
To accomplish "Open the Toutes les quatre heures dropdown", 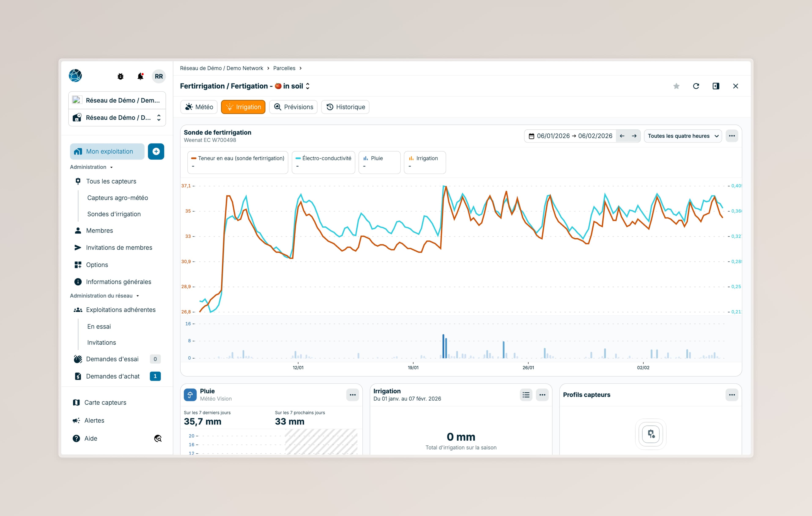I will 683,136.
